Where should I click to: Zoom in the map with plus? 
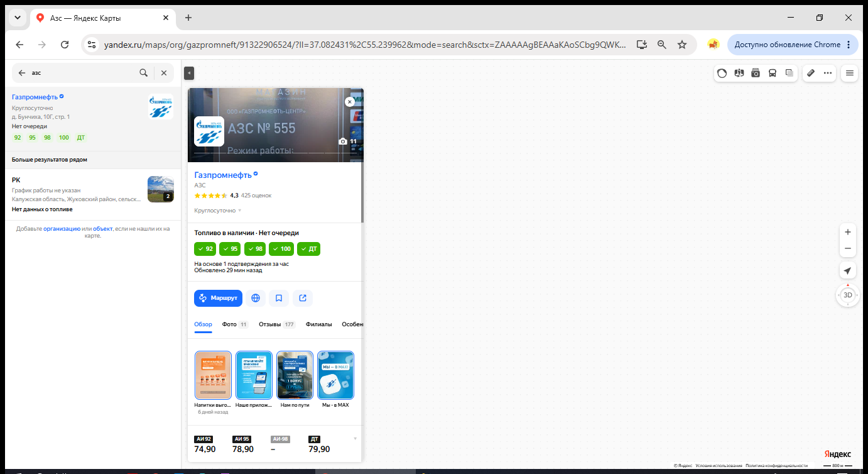point(848,232)
